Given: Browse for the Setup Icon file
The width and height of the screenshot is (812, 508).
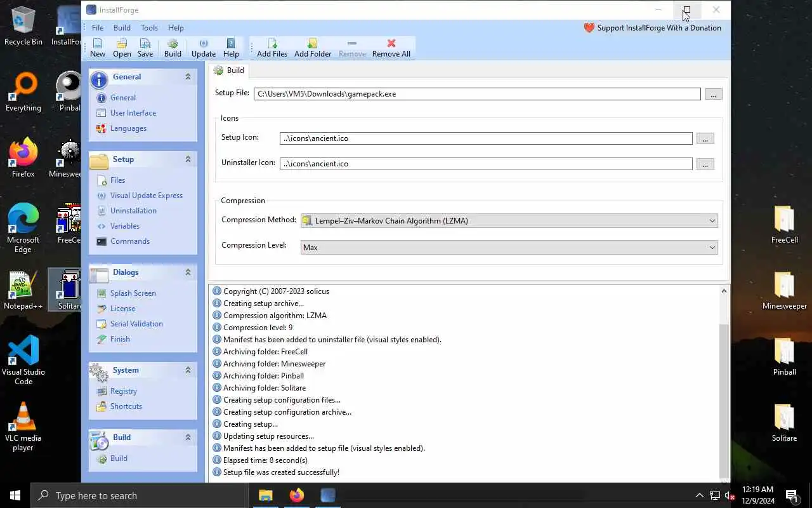Looking at the screenshot, I should (x=705, y=138).
